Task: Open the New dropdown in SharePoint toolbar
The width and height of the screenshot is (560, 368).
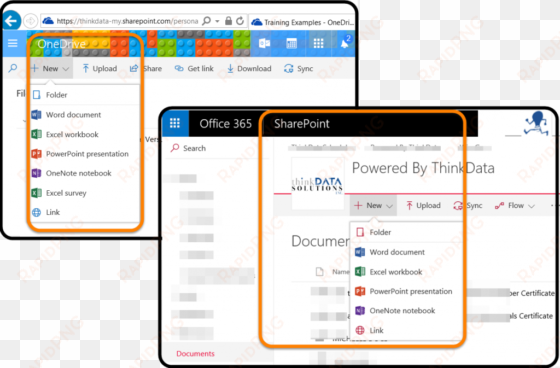Action: tap(373, 205)
